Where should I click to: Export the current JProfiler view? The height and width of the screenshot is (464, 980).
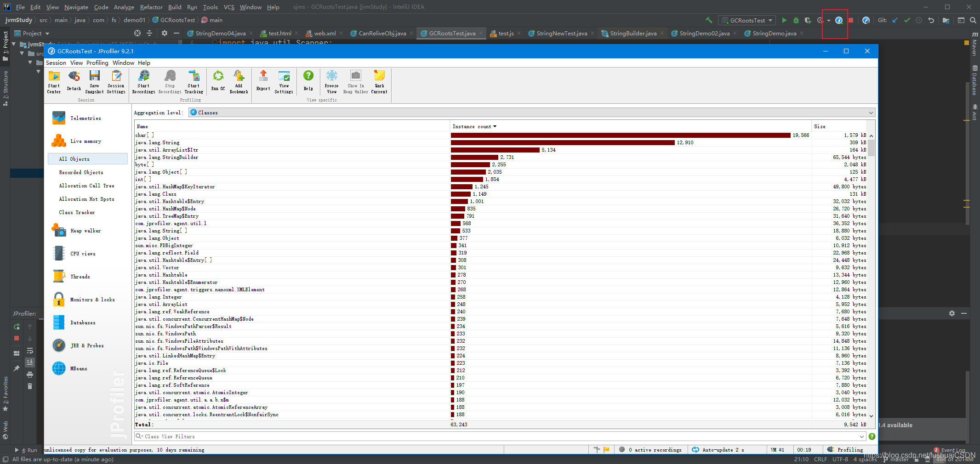point(263,81)
